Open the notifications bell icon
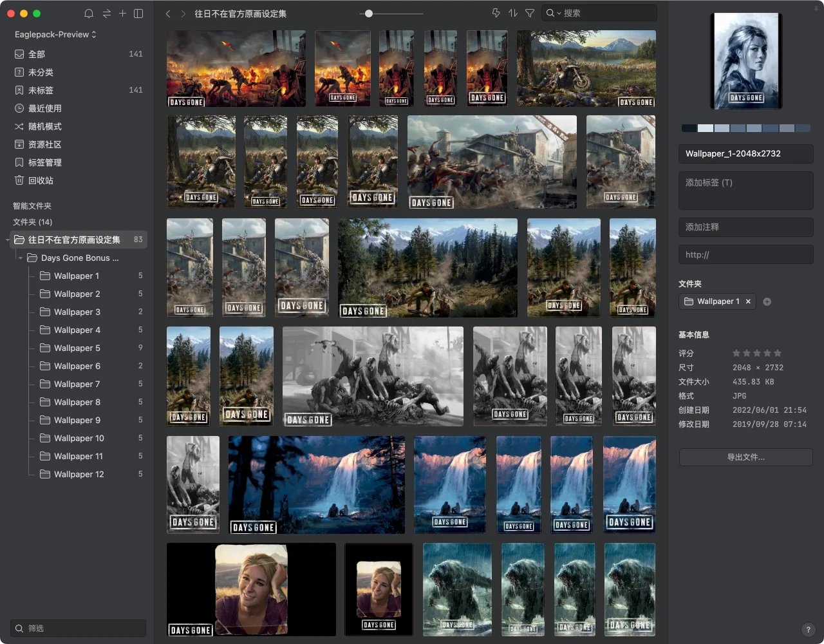 [89, 14]
